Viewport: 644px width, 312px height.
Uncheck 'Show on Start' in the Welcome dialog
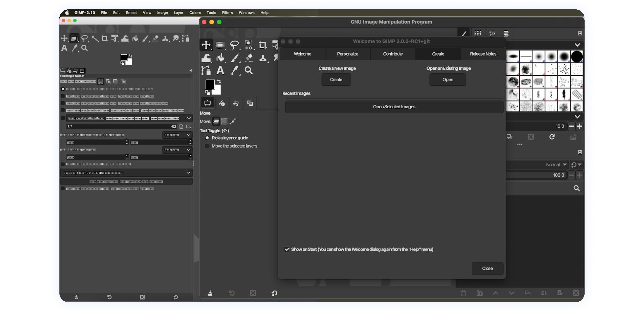tap(287, 249)
